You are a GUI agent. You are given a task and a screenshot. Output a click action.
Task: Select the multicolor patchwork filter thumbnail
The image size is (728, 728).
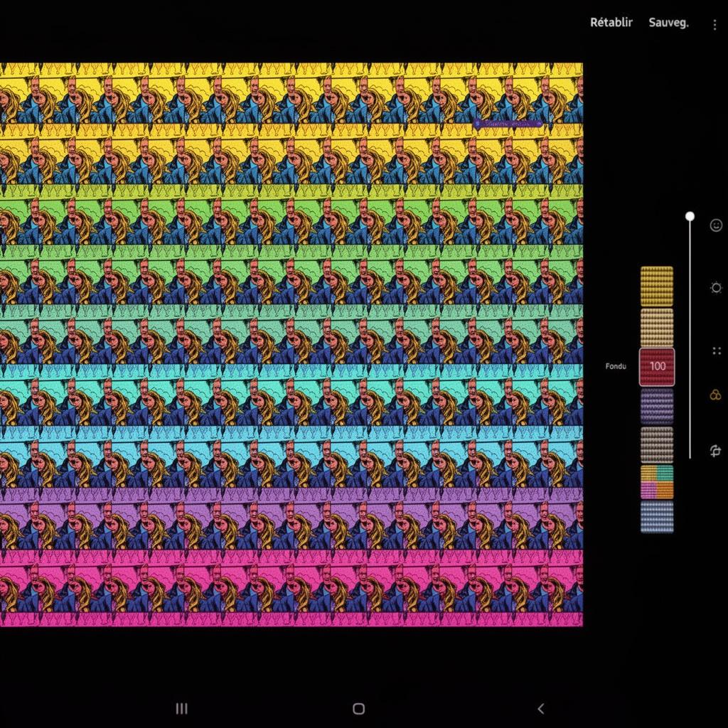coord(657,481)
